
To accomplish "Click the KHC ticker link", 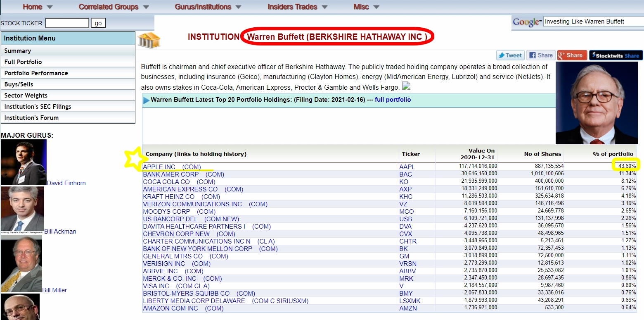I will pos(406,197).
